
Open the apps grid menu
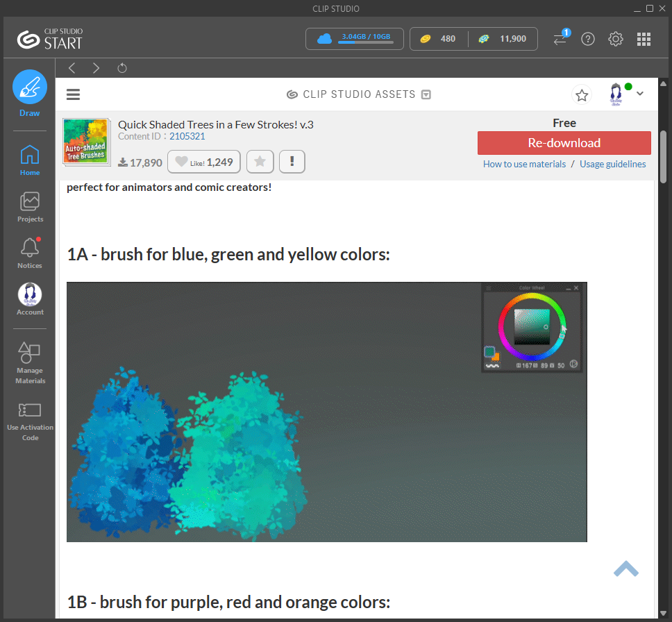644,39
